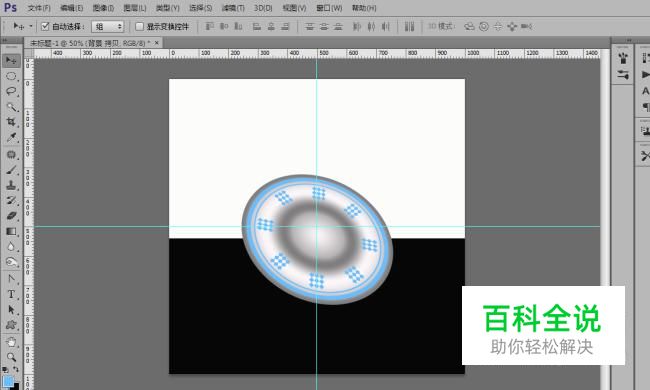650x390 pixels.
Task: Select the Type tool
Action: (x=11, y=294)
